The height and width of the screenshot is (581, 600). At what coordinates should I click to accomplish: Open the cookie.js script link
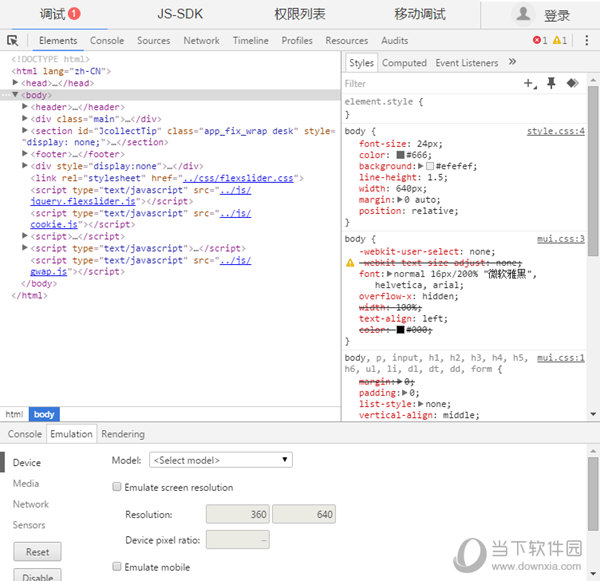pyautogui.click(x=54, y=224)
